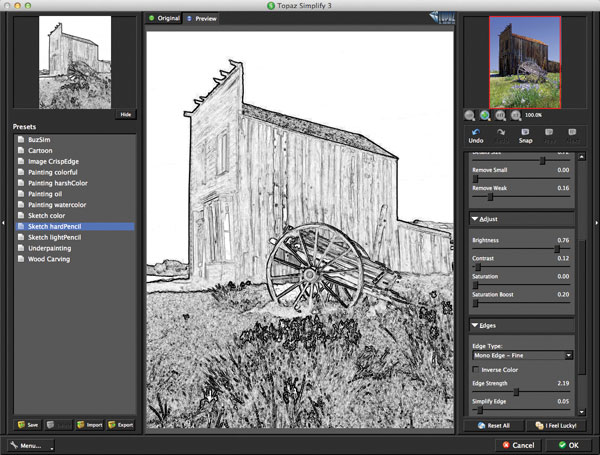Viewport: 600px width, 455px height.
Task: Click the Contrast slider handle
Action: pos(478,267)
